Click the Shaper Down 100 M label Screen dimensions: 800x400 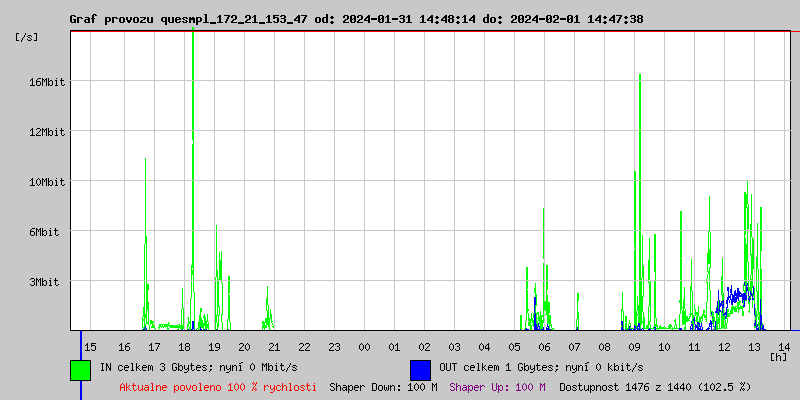point(383,386)
